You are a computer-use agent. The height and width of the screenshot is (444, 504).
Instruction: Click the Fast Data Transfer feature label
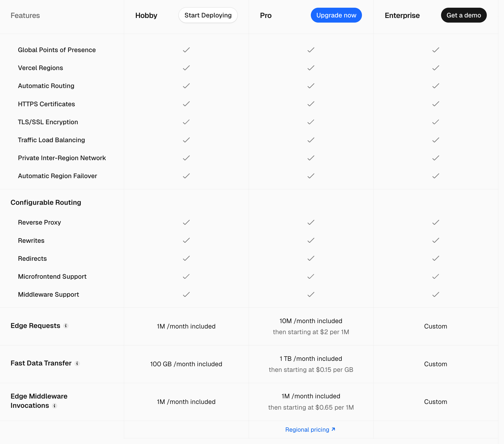pyautogui.click(x=41, y=363)
